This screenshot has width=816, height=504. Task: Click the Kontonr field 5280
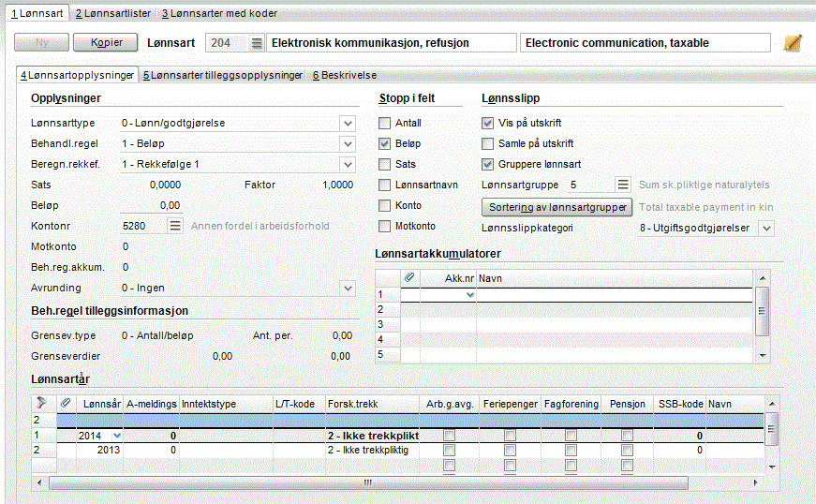143,226
